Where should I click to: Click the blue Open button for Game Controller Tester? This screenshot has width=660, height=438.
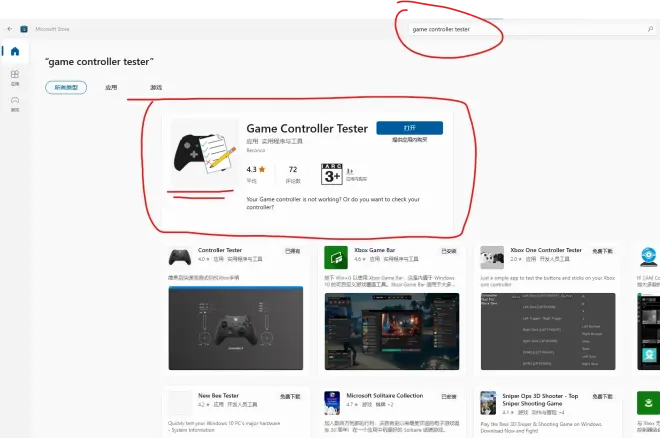click(x=410, y=128)
